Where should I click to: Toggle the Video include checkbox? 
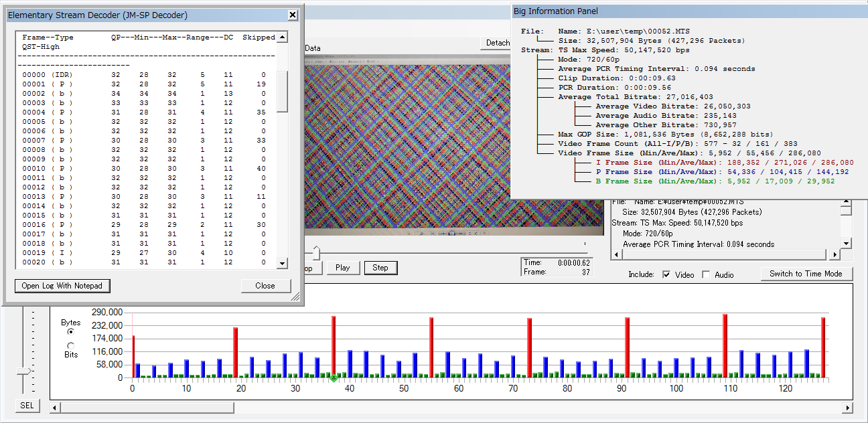(666, 274)
